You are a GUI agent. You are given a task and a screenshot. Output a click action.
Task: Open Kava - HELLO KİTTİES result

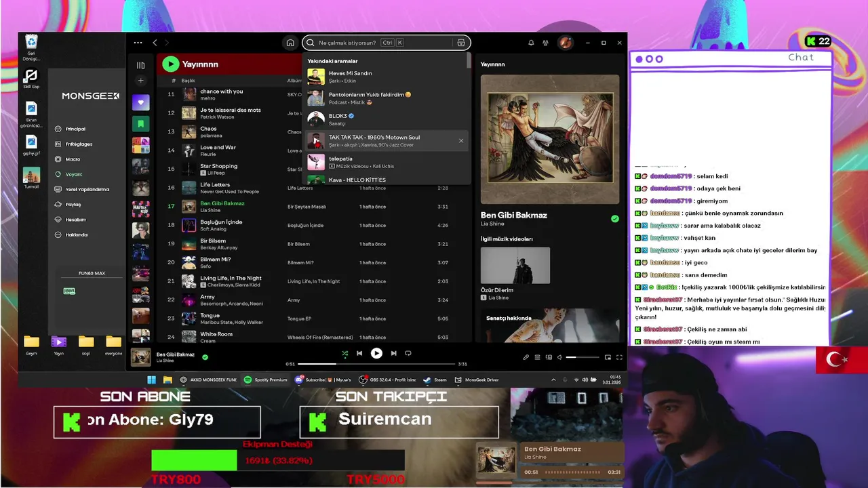point(385,179)
